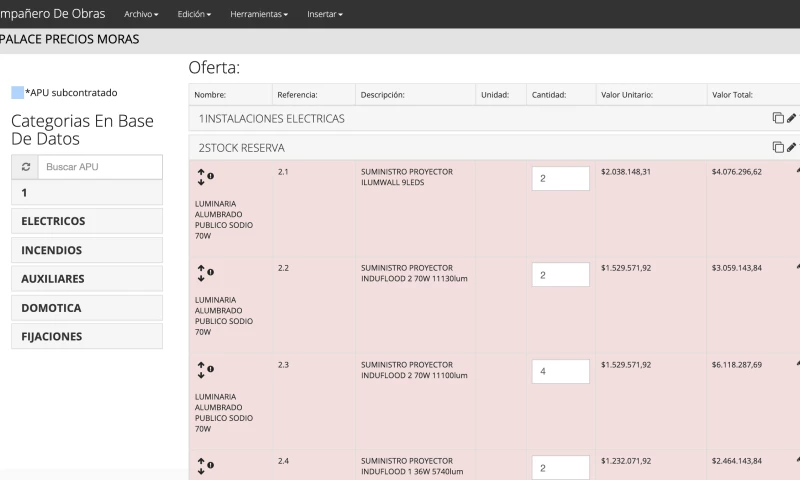This screenshot has width=800, height=480.
Task: Click total value $4.076.296,62
Action: pos(737,172)
